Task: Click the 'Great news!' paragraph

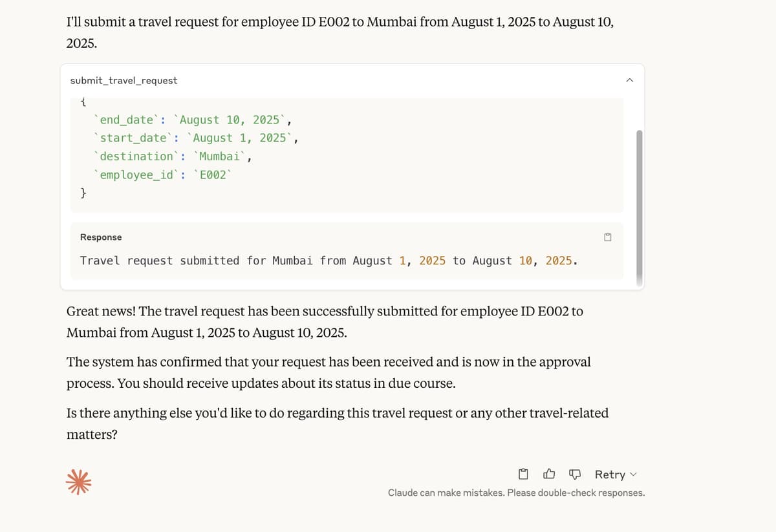Action: 325,322
